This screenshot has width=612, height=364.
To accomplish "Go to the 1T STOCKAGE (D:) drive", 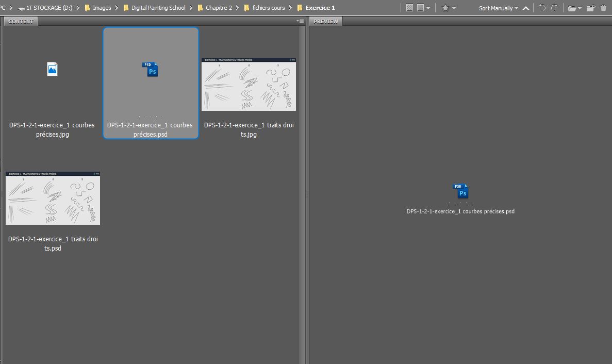I will 53,8.
